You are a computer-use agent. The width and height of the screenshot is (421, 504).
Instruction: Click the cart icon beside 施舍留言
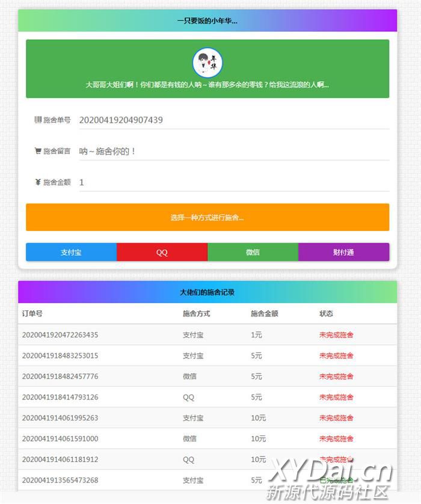tap(38, 151)
